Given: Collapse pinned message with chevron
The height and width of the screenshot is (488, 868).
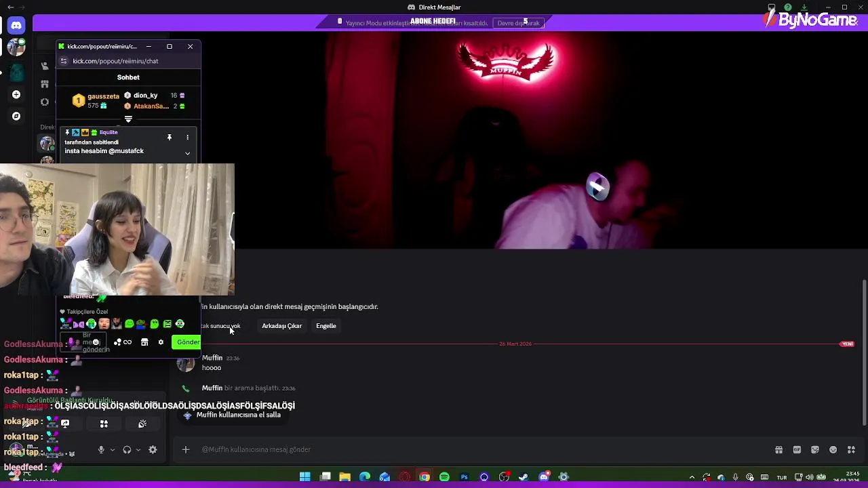Looking at the screenshot, I should tap(187, 153).
